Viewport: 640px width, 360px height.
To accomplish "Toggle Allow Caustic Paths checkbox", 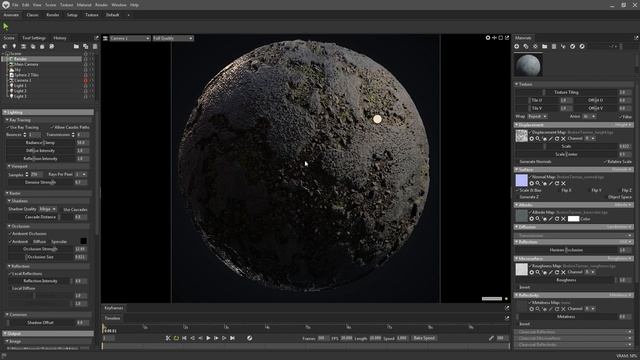I will pyautogui.click(x=52, y=127).
